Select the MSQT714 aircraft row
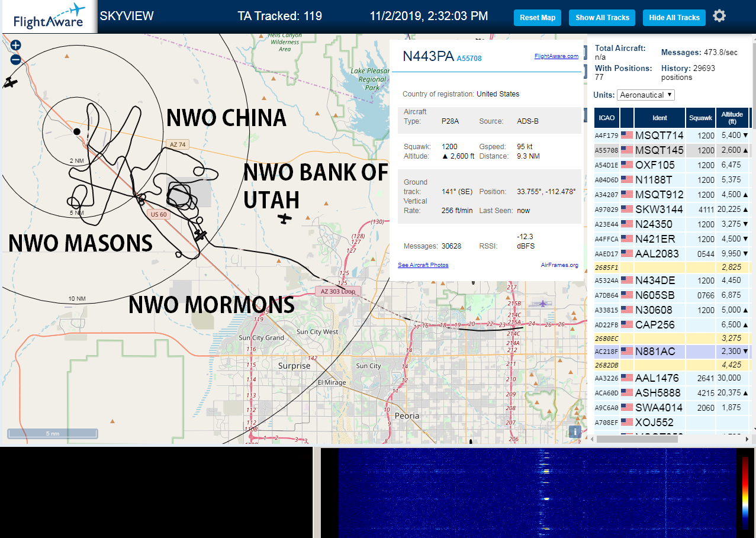The width and height of the screenshot is (756, 538). [673, 136]
